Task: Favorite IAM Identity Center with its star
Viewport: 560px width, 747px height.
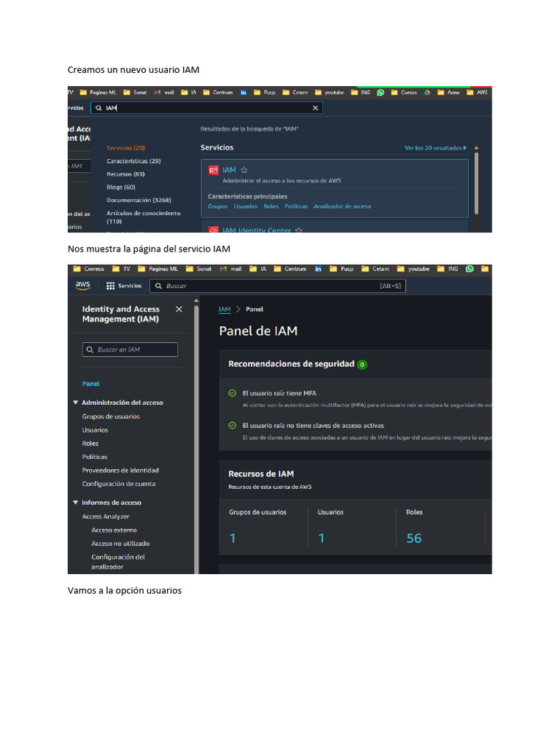Action: click(298, 231)
